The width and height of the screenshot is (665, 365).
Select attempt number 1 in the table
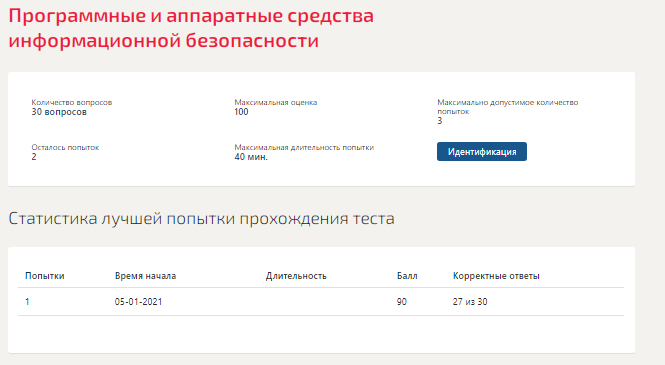[27, 302]
